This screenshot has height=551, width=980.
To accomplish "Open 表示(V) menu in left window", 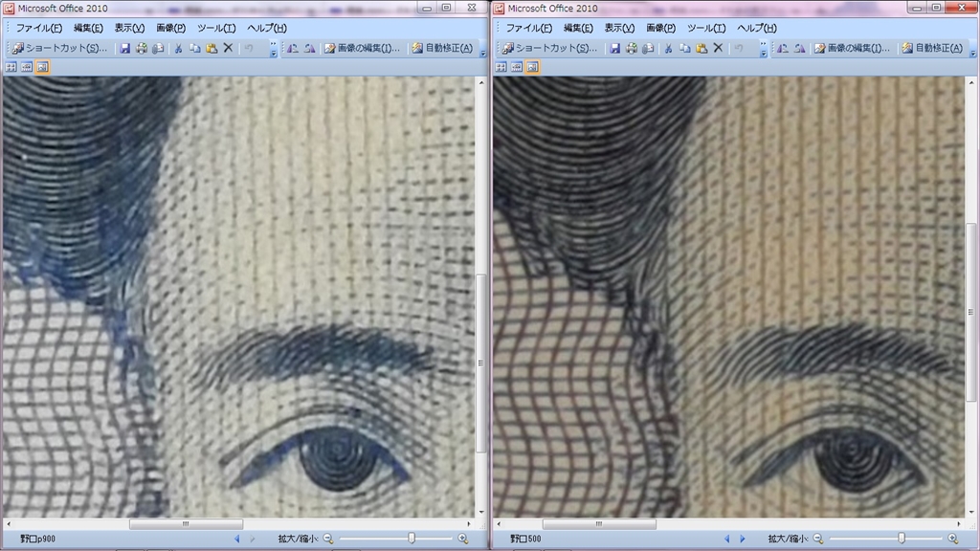I will pos(129,28).
